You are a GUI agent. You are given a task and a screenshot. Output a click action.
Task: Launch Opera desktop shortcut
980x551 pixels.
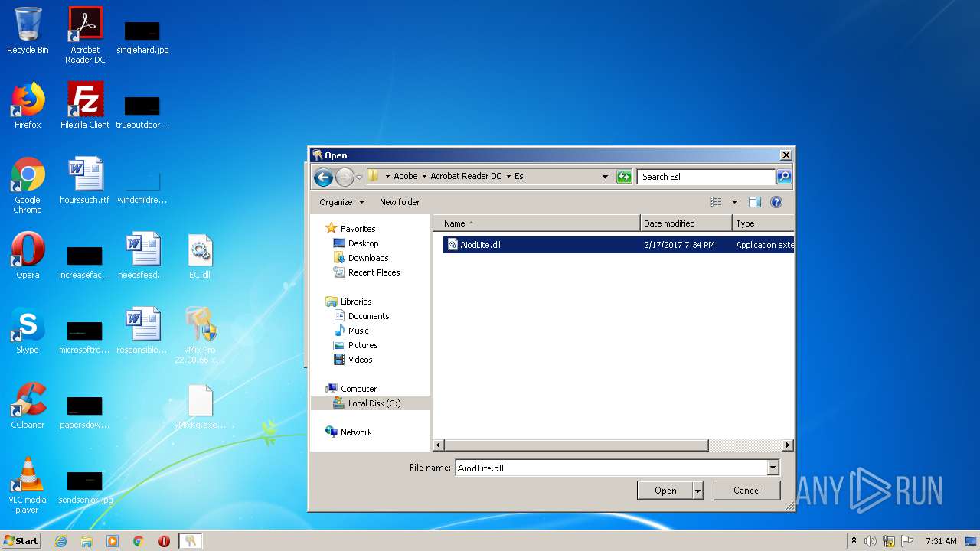(28, 256)
